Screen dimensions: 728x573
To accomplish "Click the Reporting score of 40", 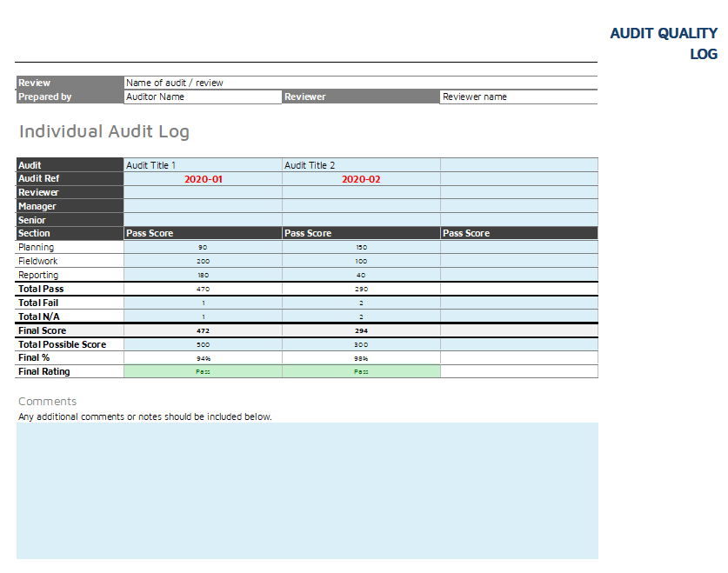I will pos(360,275).
